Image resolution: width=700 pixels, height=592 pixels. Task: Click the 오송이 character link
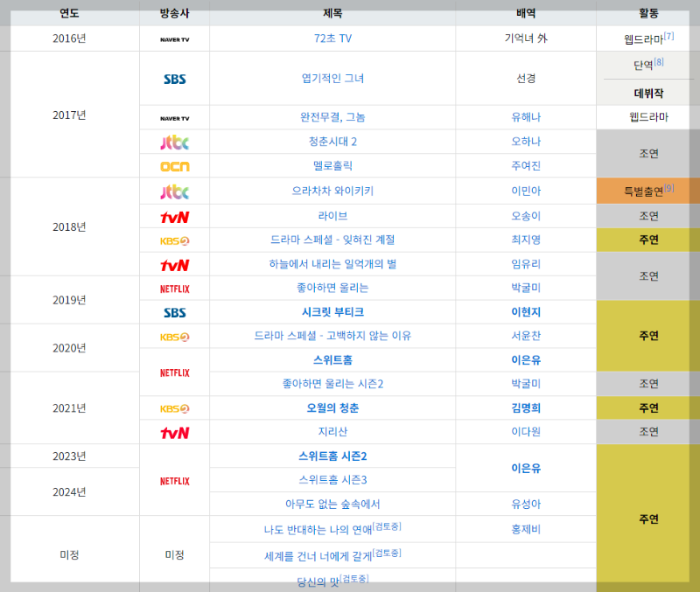click(x=526, y=216)
